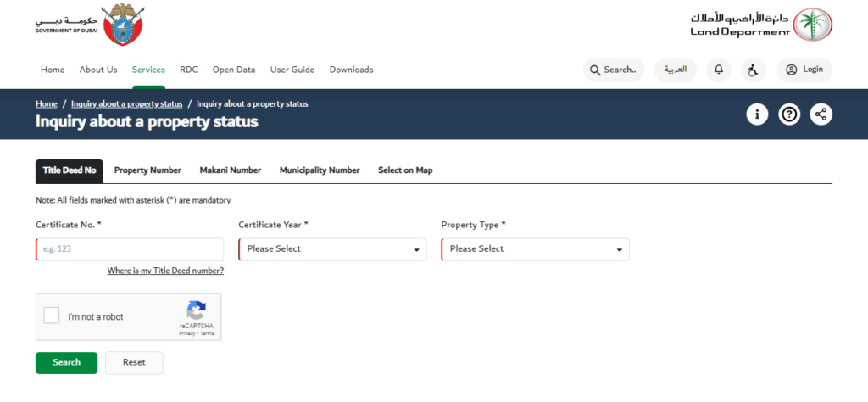This screenshot has height=402, width=868.
Task: Click the Government of Dubai logo
Action: [89, 24]
